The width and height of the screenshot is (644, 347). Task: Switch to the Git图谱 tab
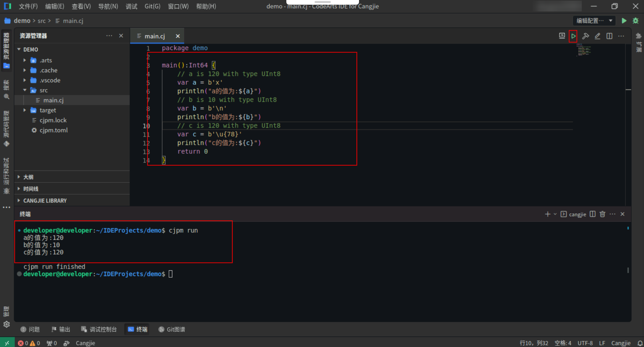172,329
